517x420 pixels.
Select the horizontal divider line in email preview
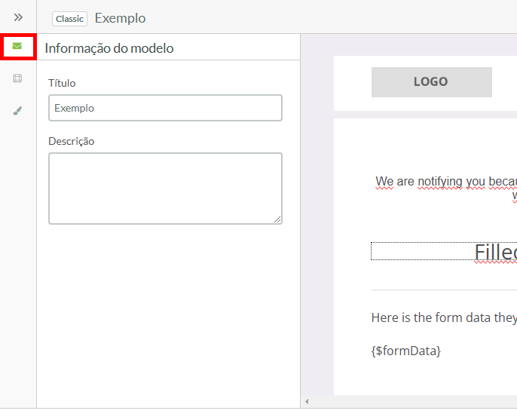(x=444, y=290)
